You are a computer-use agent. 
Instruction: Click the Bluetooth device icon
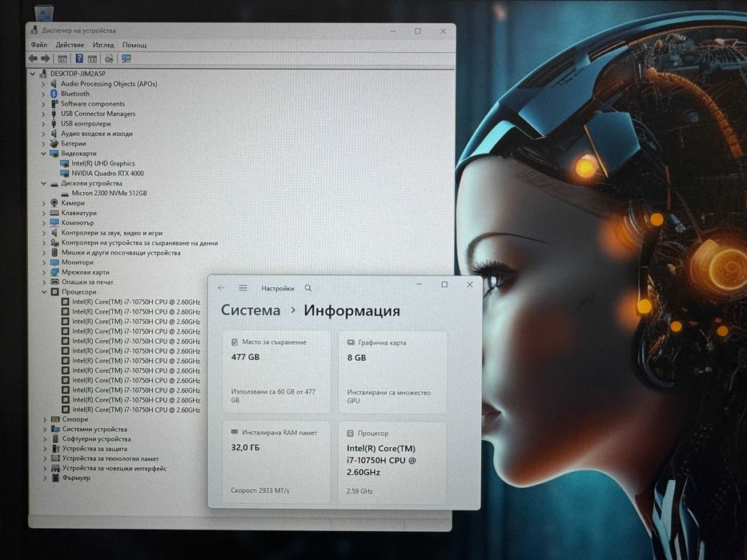click(x=54, y=94)
